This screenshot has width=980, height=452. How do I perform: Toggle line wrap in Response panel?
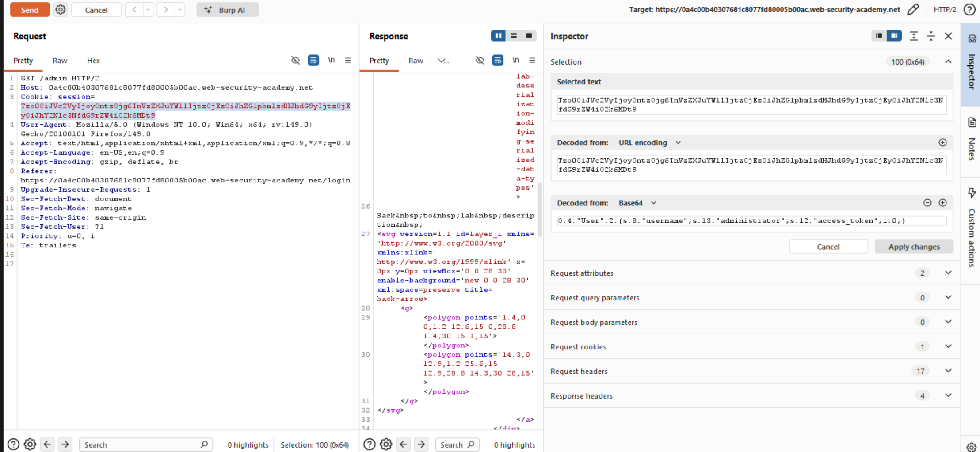point(498,60)
